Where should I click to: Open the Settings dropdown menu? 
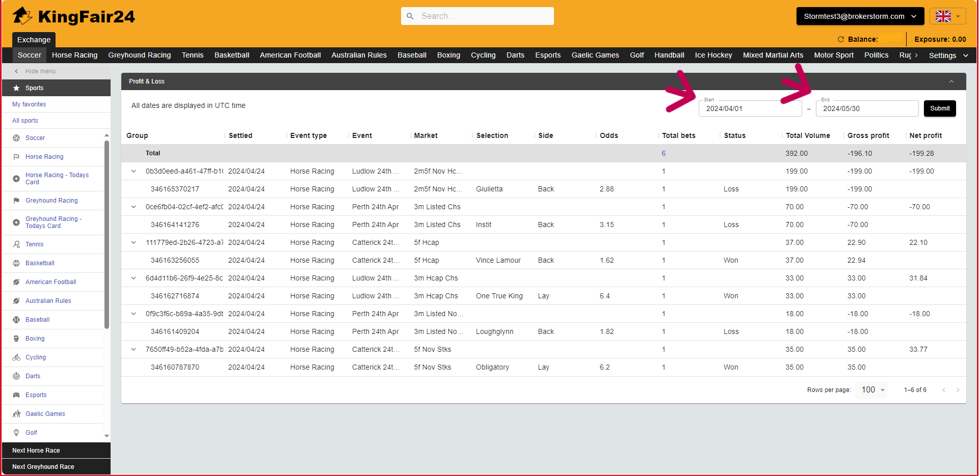click(948, 55)
